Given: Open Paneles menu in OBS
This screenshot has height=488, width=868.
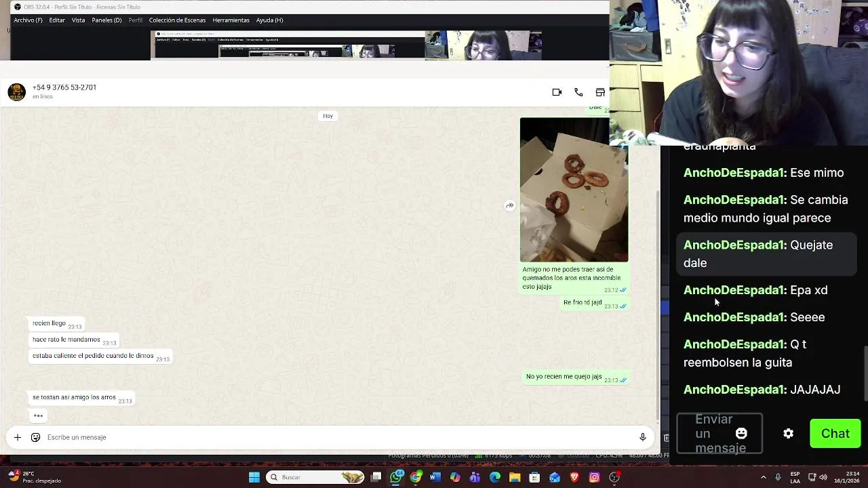Looking at the screenshot, I should 106,20.
